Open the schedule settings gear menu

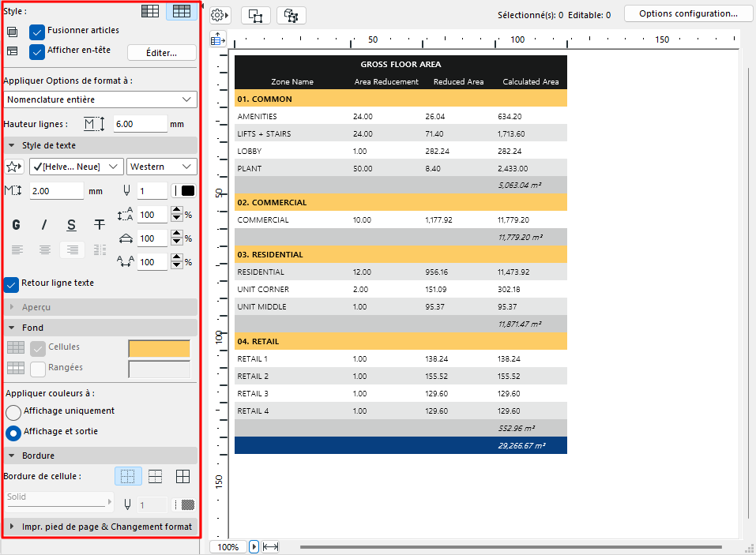pos(220,15)
